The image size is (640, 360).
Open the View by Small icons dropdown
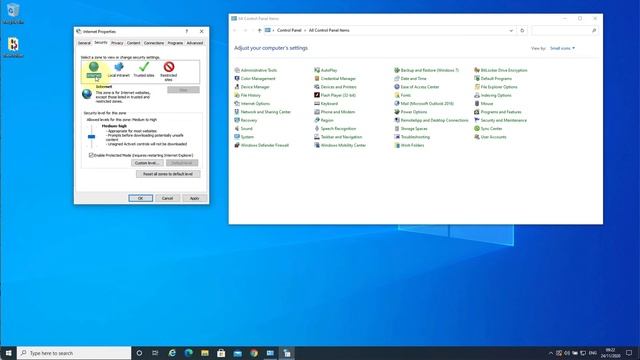tap(562, 48)
